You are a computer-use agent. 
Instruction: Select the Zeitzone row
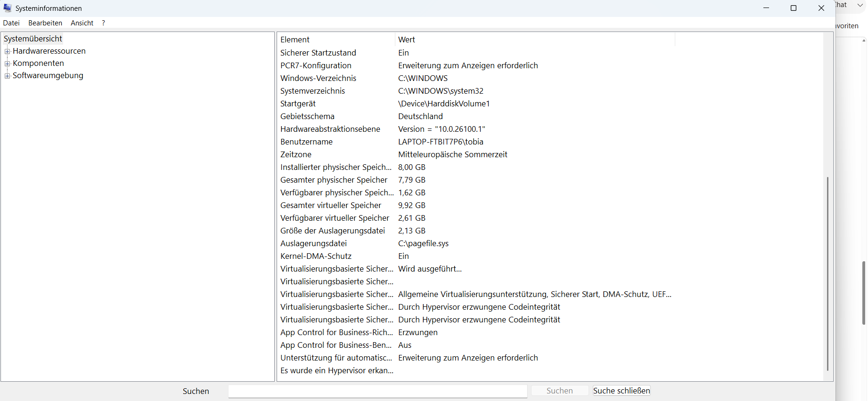[x=476, y=154]
